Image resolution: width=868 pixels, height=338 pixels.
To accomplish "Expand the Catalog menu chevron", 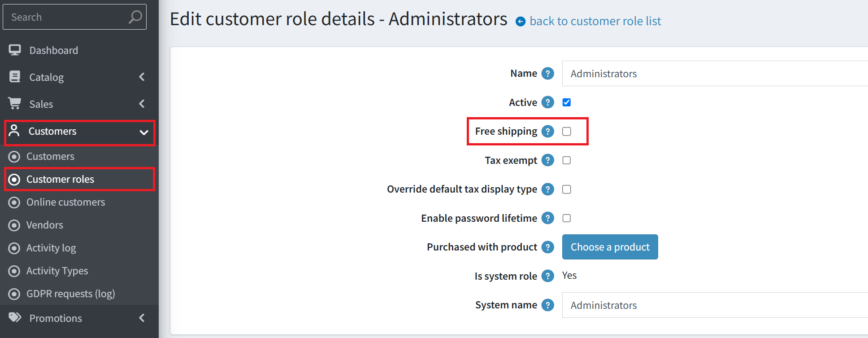I will point(142,77).
